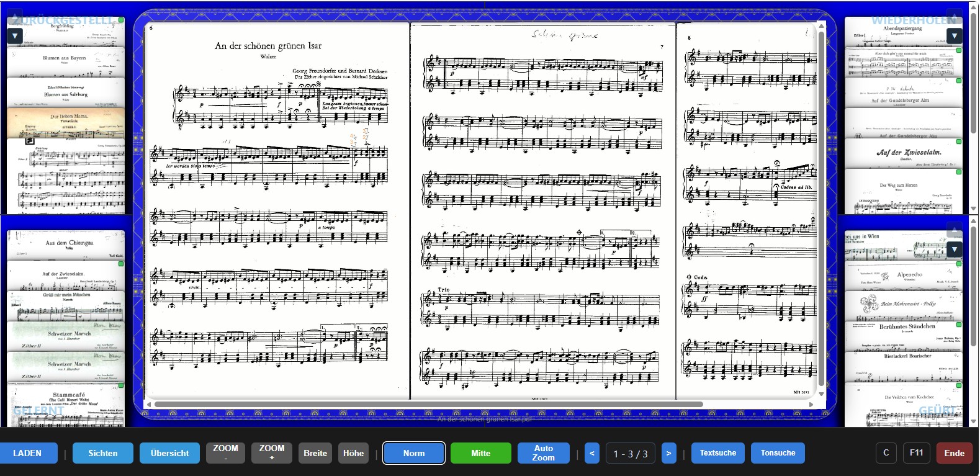Fit the score to height with Höhe
The width and height of the screenshot is (980, 476).
(x=354, y=453)
